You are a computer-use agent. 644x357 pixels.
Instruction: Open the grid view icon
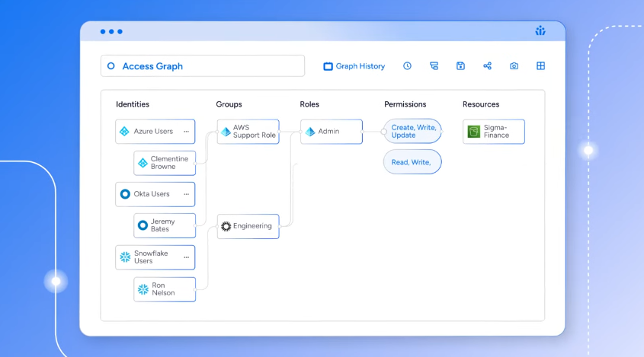(540, 66)
